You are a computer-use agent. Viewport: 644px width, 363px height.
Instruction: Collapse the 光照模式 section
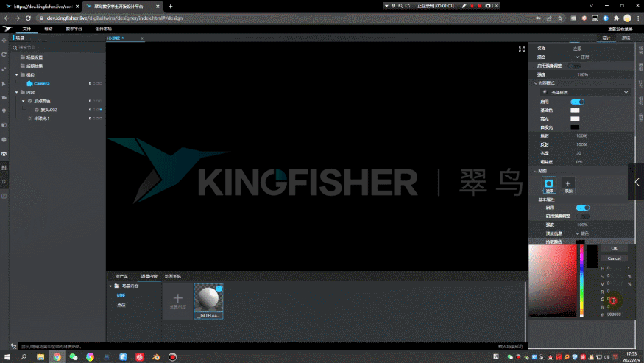pos(536,83)
